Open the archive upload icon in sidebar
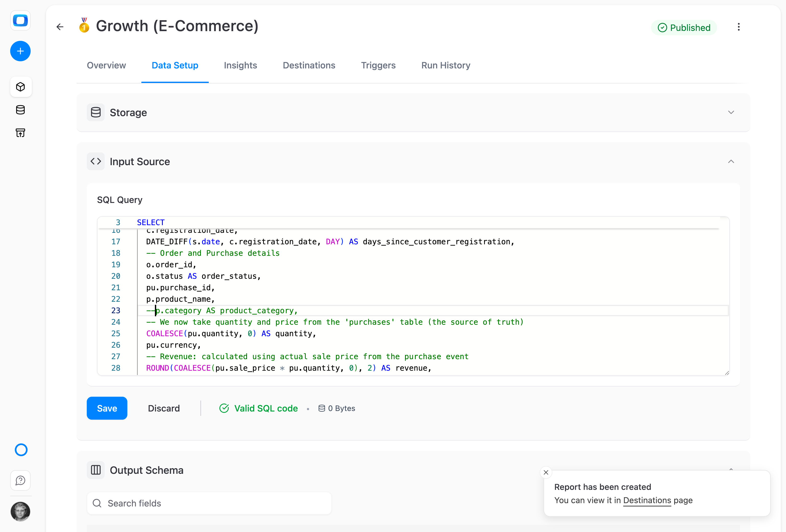Viewport: 786px width, 532px height. (21, 133)
